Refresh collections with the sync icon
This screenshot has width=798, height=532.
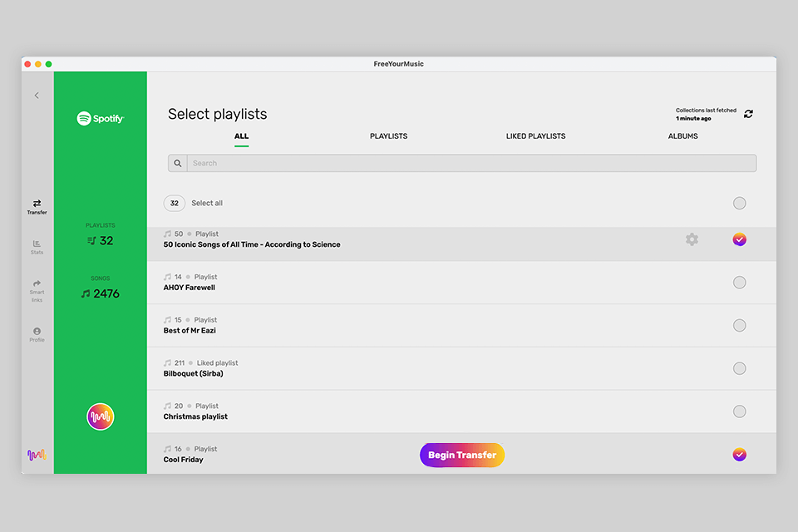click(x=748, y=114)
